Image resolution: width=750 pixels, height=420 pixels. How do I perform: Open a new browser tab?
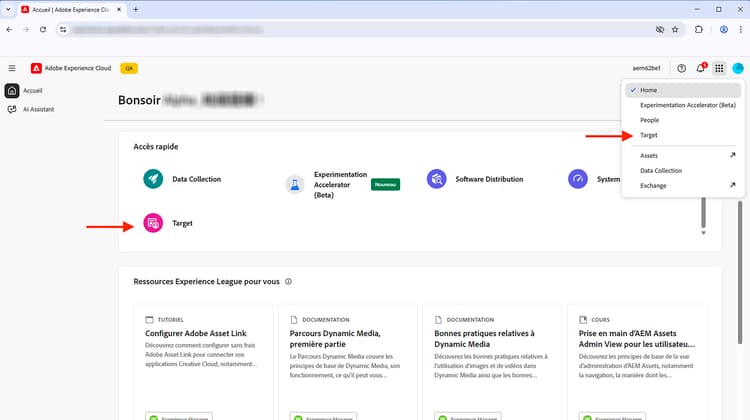[x=136, y=9]
